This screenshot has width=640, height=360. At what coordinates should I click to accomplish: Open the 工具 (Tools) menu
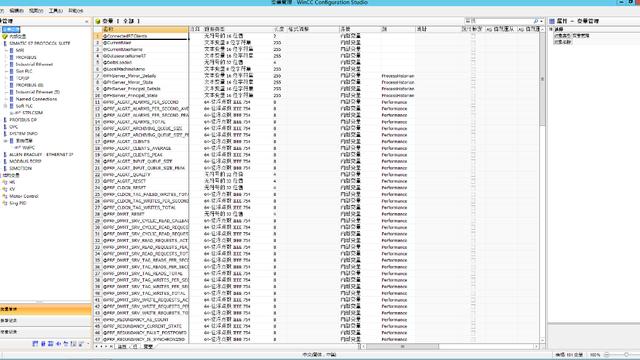[x=56, y=11]
